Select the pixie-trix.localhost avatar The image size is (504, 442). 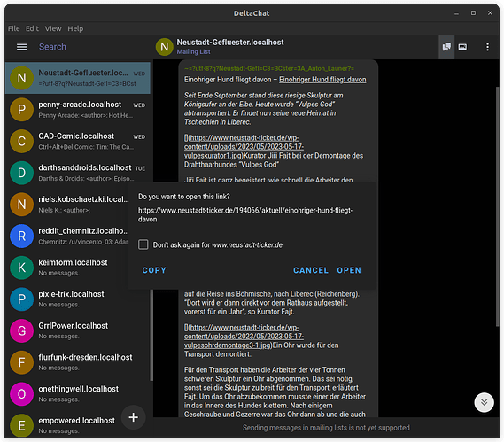[21, 299]
